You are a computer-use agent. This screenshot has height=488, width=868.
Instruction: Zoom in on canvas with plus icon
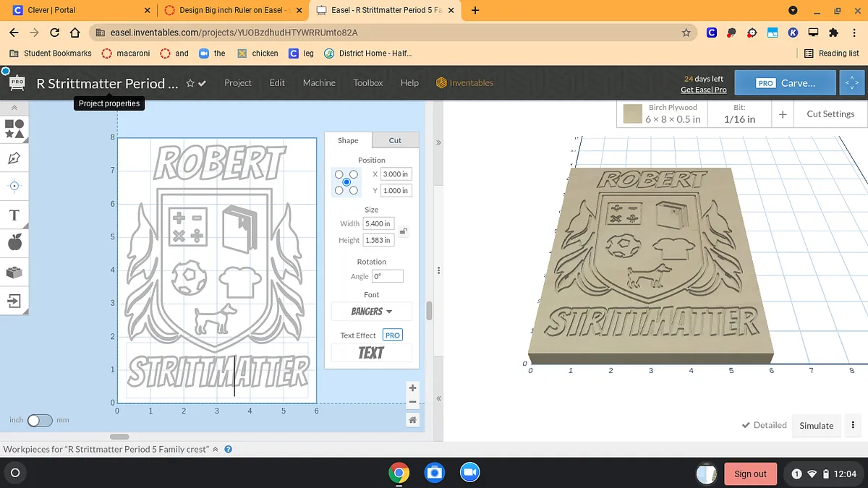point(412,388)
